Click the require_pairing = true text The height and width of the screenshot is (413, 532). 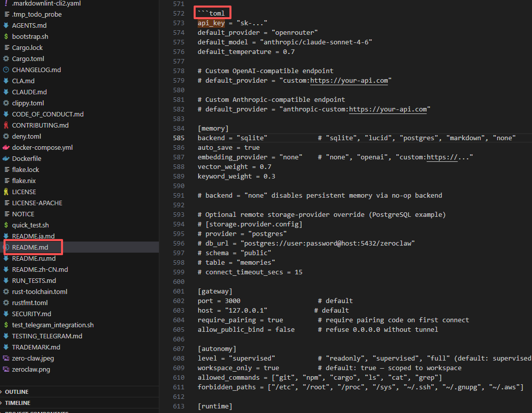pos(240,320)
